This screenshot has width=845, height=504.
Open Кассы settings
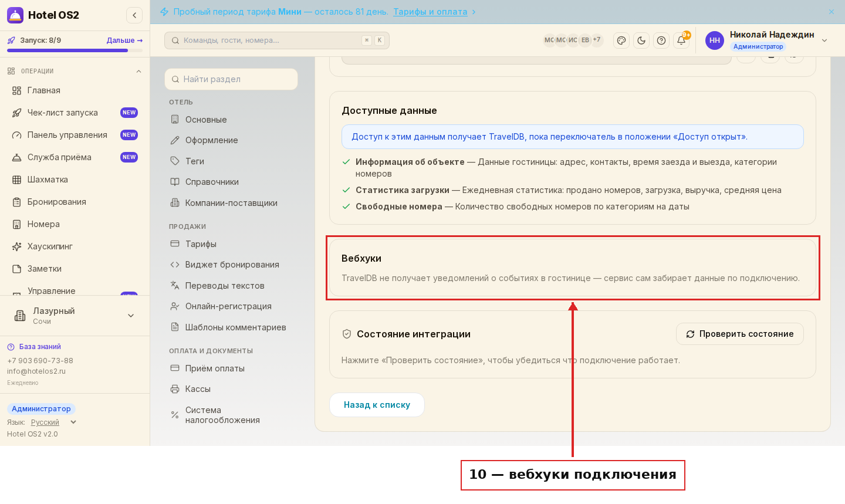pos(231,389)
